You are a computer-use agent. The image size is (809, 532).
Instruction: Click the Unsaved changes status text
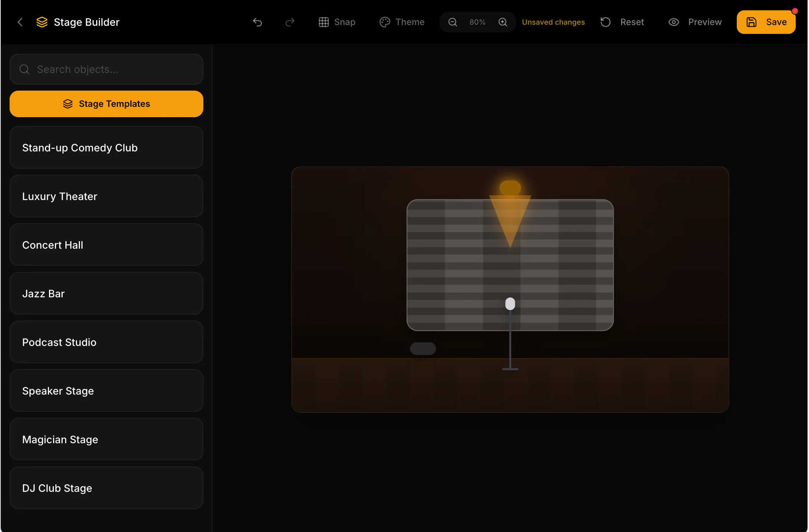coord(553,22)
